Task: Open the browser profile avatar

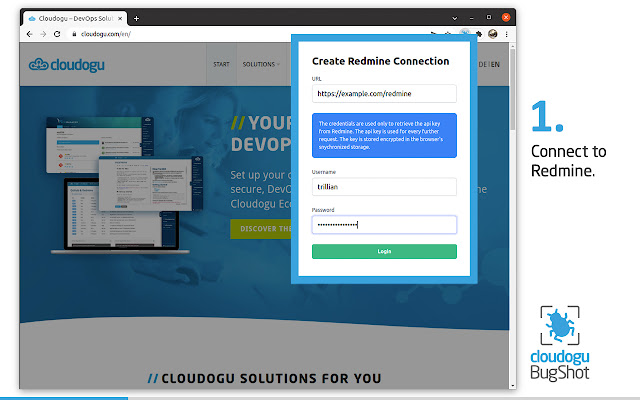Action: pyautogui.click(x=493, y=34)
